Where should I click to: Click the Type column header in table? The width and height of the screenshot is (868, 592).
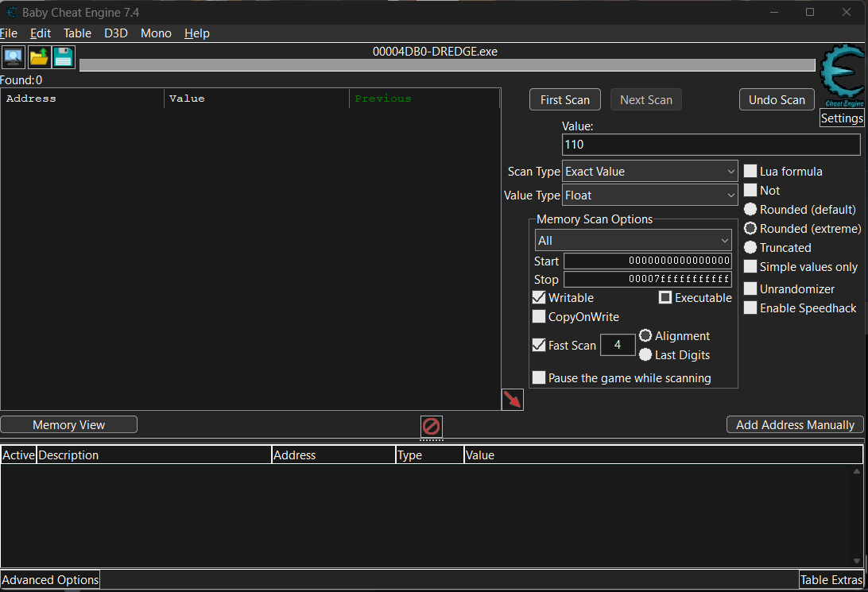pyautogui.click(x=429, y=455)
